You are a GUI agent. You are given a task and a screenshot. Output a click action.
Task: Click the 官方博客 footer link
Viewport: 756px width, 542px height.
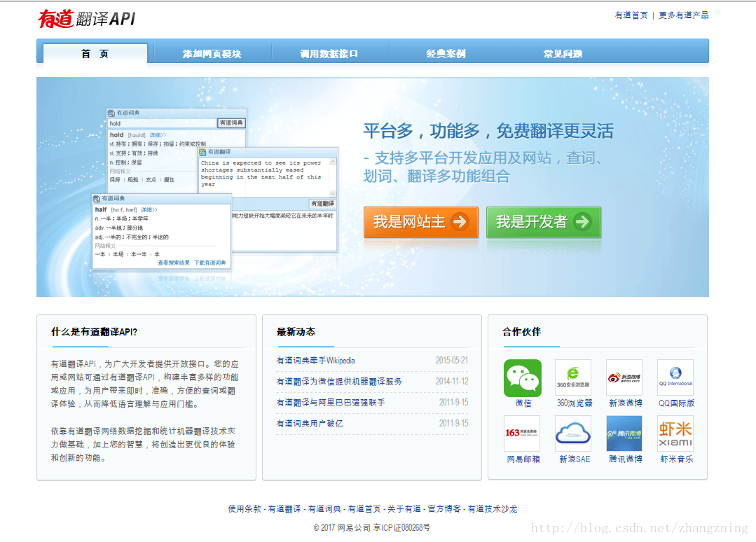(x=444, y=509)
